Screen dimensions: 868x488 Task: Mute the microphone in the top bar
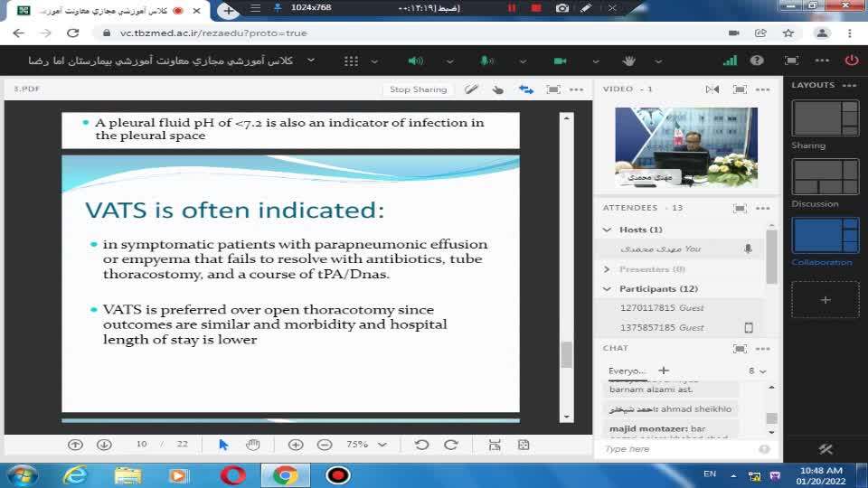point(486,61)
